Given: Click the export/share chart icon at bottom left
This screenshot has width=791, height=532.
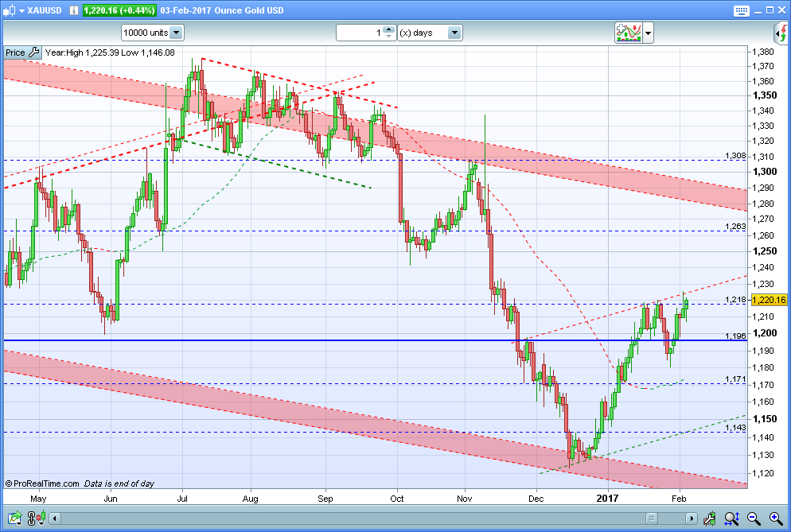Looking at the screenshot, I should [14, 518].
